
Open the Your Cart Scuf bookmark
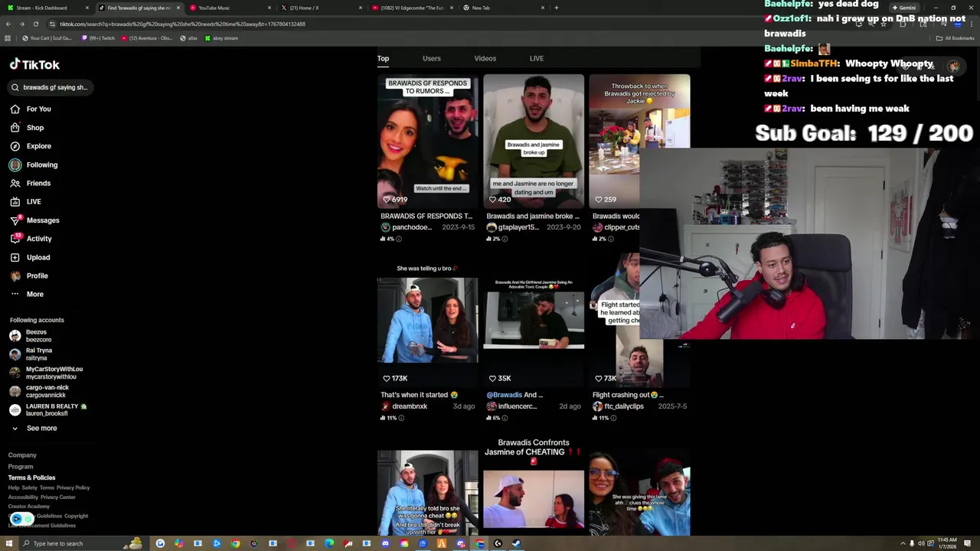pyautogui.click(x=47, y=38)
